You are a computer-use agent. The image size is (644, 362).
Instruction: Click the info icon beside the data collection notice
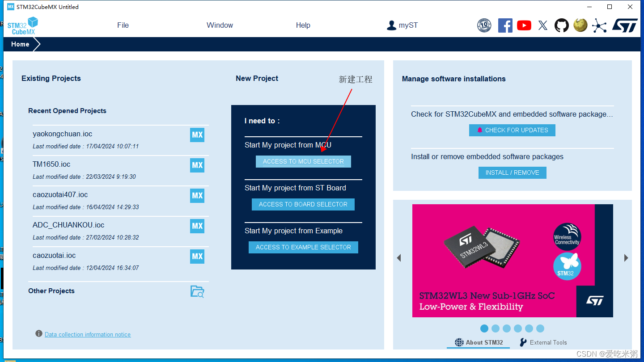pos(39,334)
